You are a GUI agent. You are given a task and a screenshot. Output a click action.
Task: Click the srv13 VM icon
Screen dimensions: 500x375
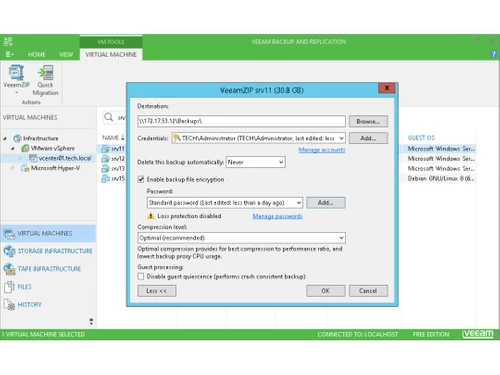105,169
